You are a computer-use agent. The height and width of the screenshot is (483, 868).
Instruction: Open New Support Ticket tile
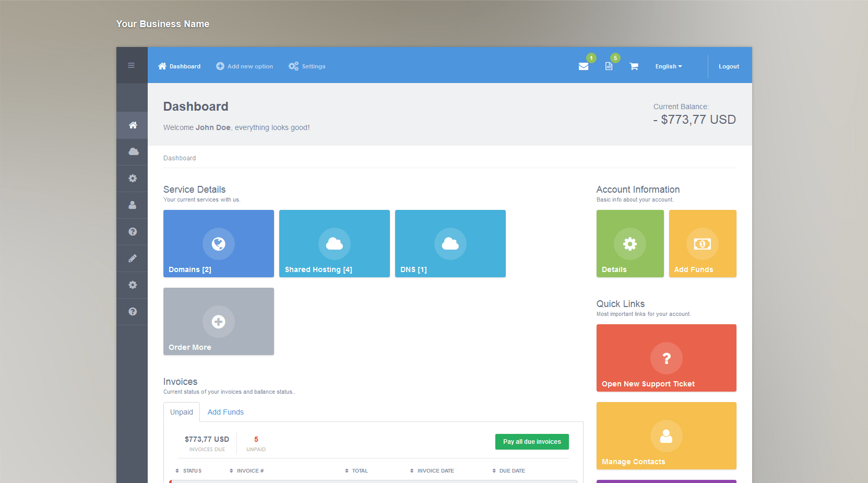point(667,358)
